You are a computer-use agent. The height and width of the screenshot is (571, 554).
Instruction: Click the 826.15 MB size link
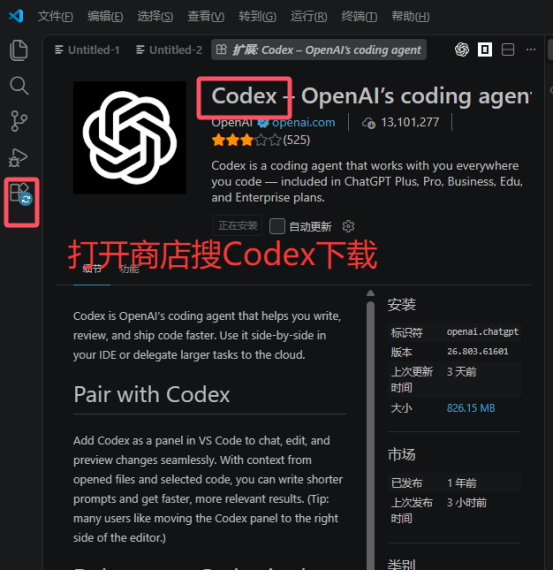pyautogui.click(x=471, y=408)
